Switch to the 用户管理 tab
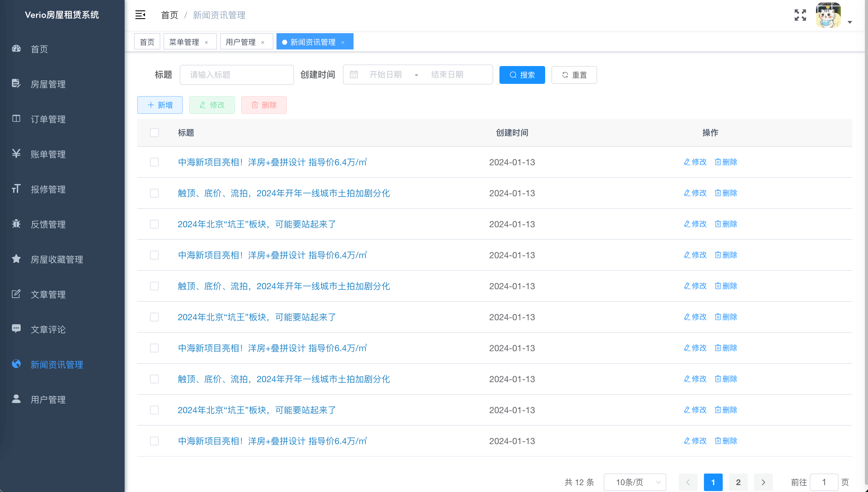The image size is (868, 492). [x=241, y=42]
